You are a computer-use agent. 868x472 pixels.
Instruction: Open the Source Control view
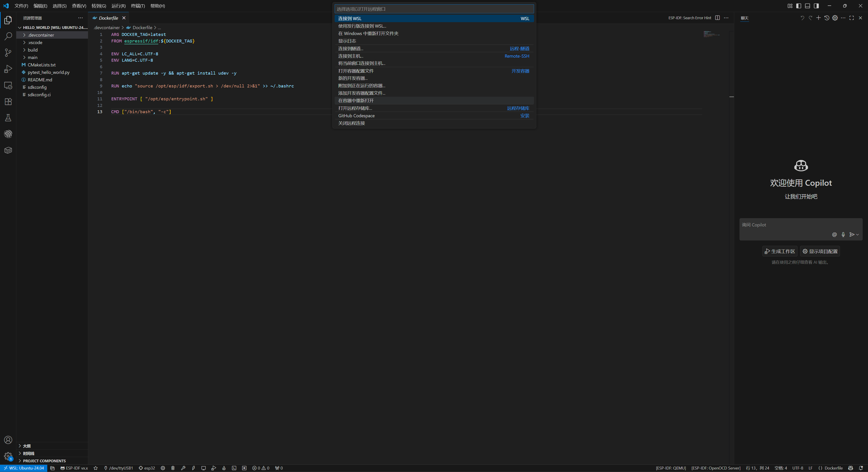click(8, 52)
